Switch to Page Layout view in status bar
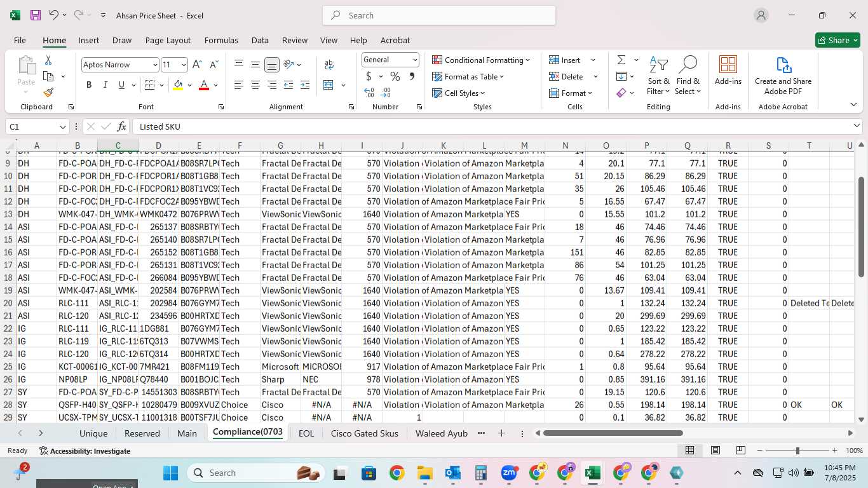The height and width of the screenshot is (488, 868). [715, 451]
